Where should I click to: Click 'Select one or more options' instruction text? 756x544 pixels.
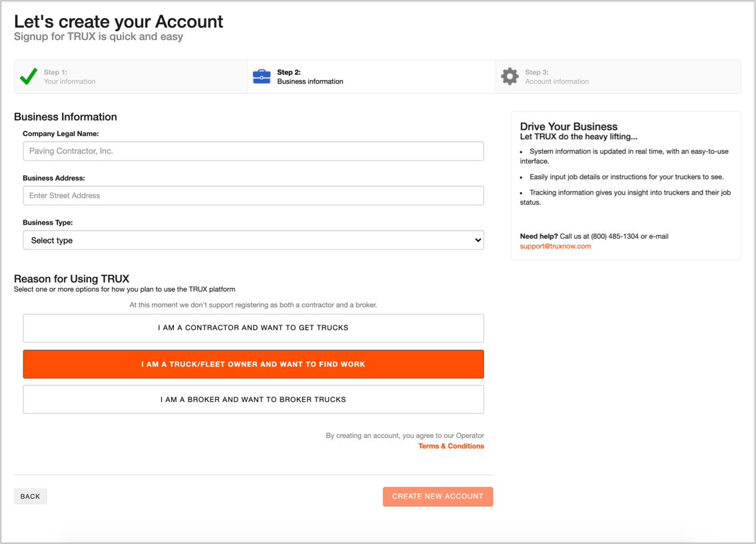tap(125, 289)
